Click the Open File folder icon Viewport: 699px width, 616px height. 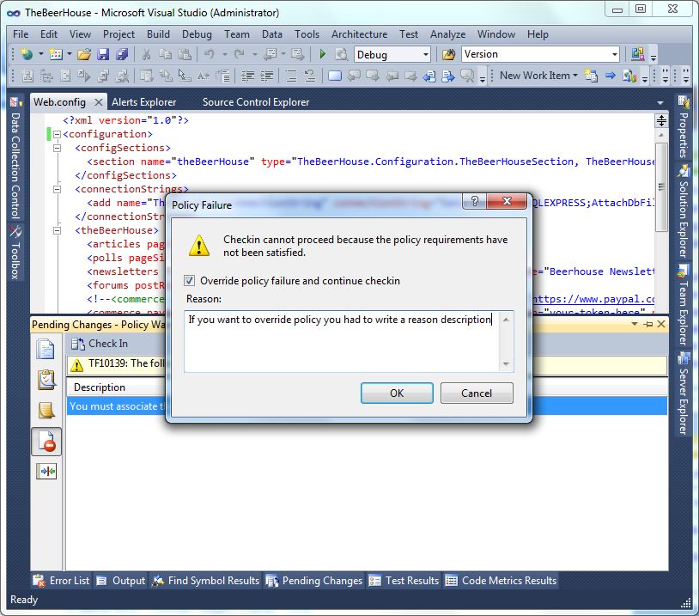(x=84, y=54)
